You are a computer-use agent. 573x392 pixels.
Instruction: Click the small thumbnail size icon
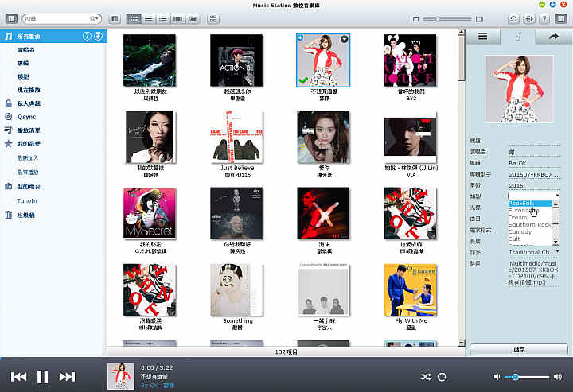[x=415, y=19]
